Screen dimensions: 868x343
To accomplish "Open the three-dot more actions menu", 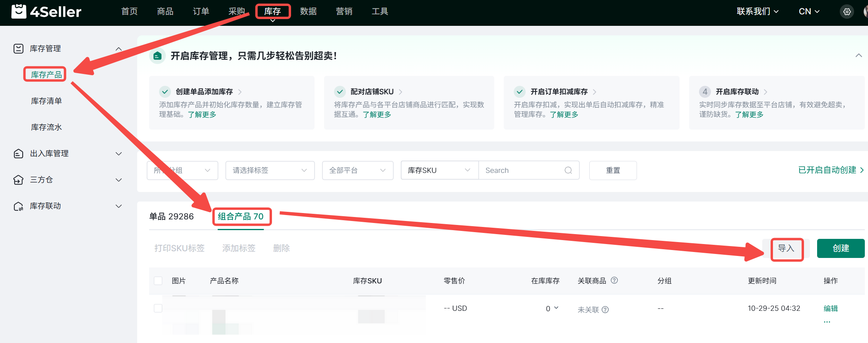I will coord(827,322).
